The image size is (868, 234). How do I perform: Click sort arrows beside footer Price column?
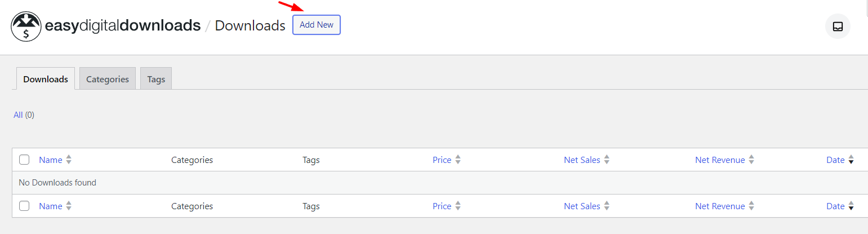coord(458,206)
